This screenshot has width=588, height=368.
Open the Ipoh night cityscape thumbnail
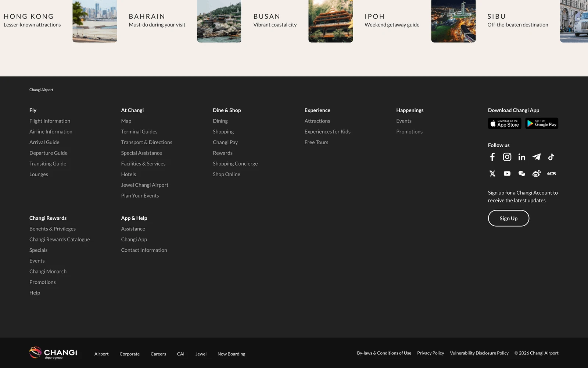[453, 21]
